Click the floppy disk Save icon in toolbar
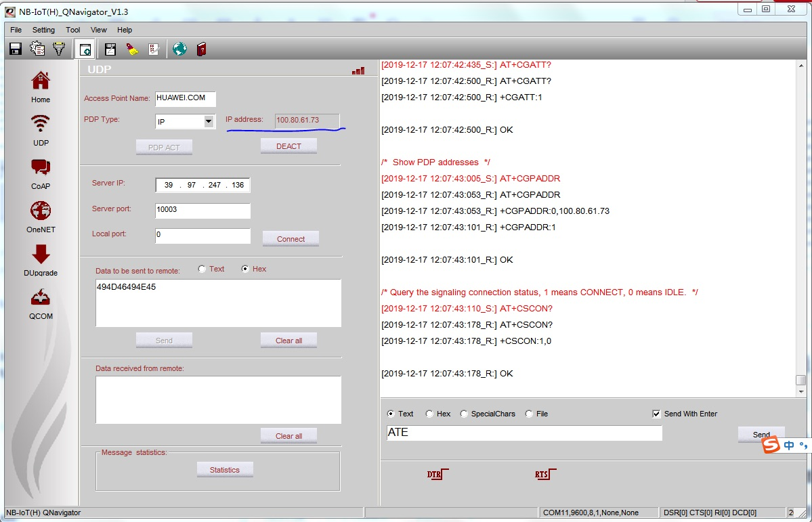The height and width of the screenshot is (522, 812). (x=16, y=49)
